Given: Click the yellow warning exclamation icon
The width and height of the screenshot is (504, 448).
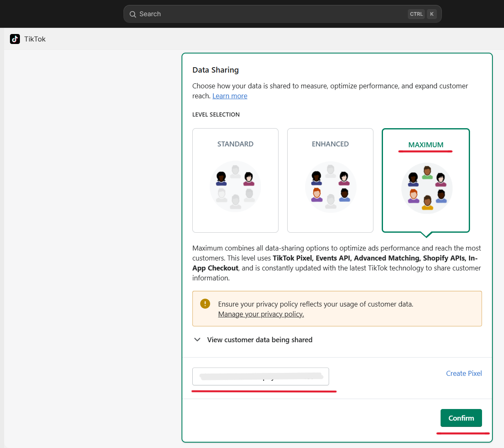Looking at the screenshot, I should pos(205,304).
